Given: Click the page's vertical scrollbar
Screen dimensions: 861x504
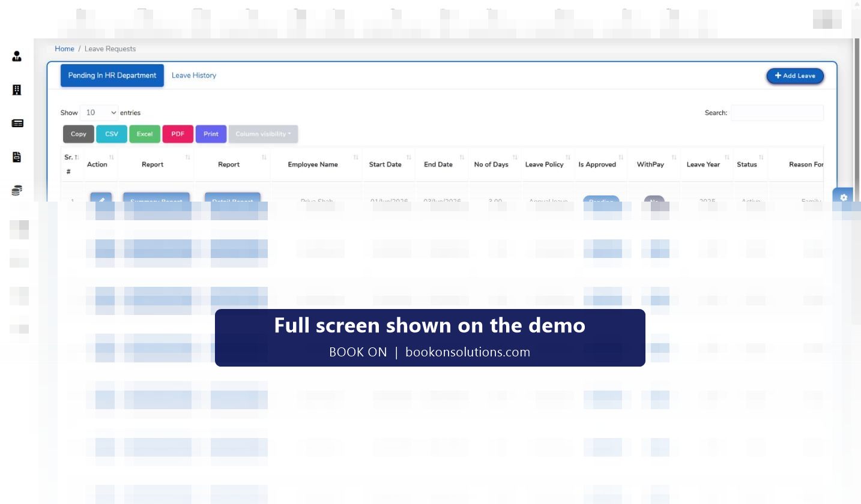Looking at the screenshot, I should coord(856,180).
